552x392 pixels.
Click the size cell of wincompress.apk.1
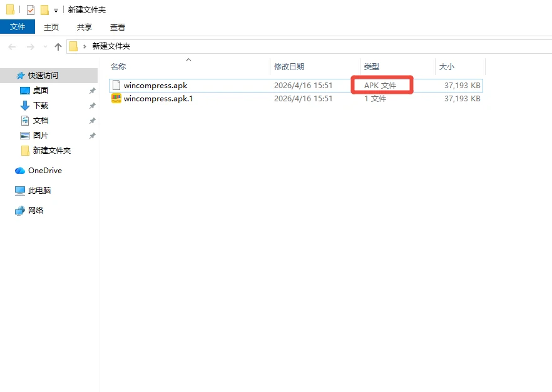pos(463,99)
